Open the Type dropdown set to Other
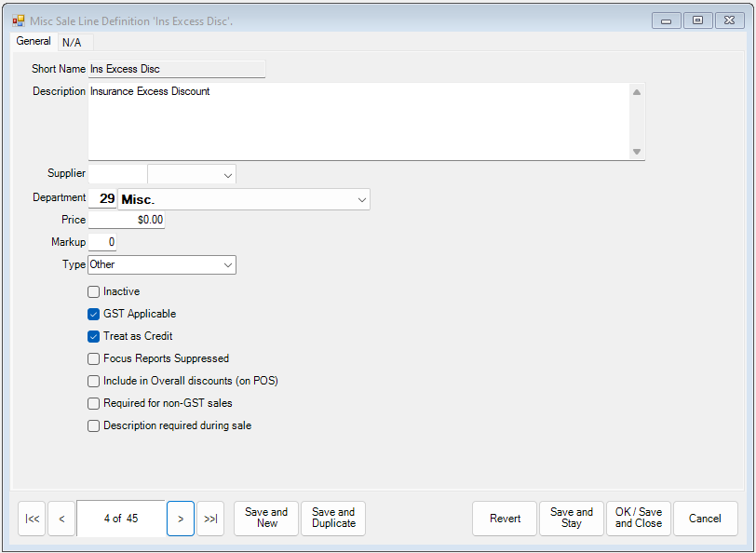The width and height of the screenshot is (756, 553). point(227,264)
